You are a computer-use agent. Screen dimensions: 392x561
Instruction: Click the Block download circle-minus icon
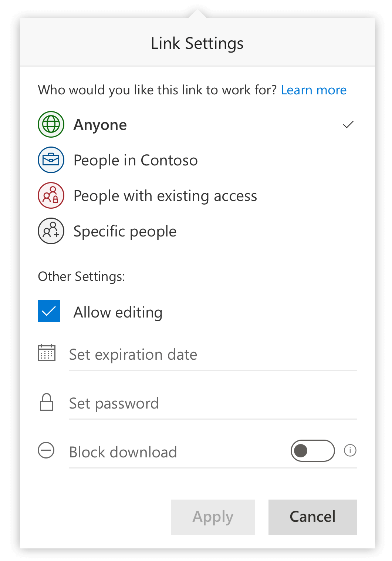tap(46, 451)
